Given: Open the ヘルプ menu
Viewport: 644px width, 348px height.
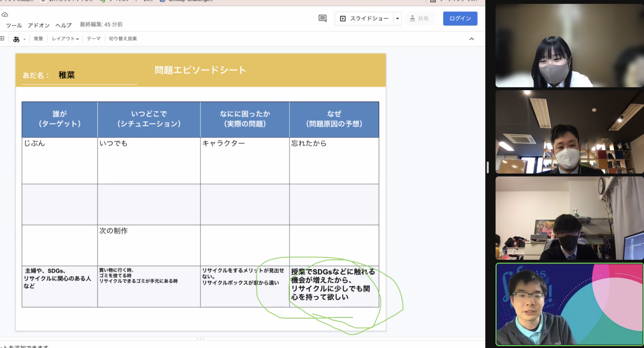Looking at the screenshot, I should tap(63, 25).
